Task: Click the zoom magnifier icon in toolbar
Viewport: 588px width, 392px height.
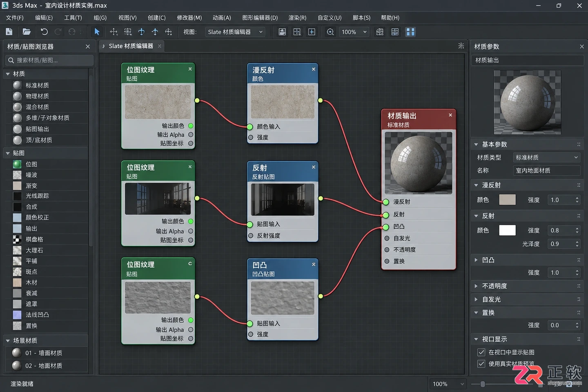Action: [x=330, y=32]
